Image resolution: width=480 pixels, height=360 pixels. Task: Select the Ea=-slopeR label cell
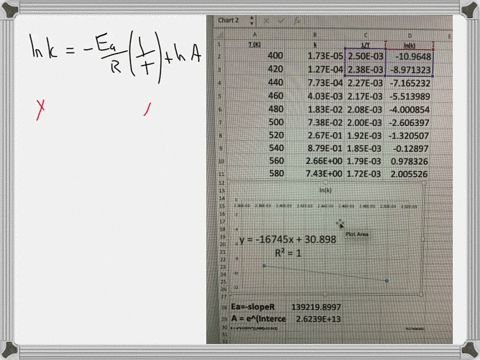[x=253, y=307]
